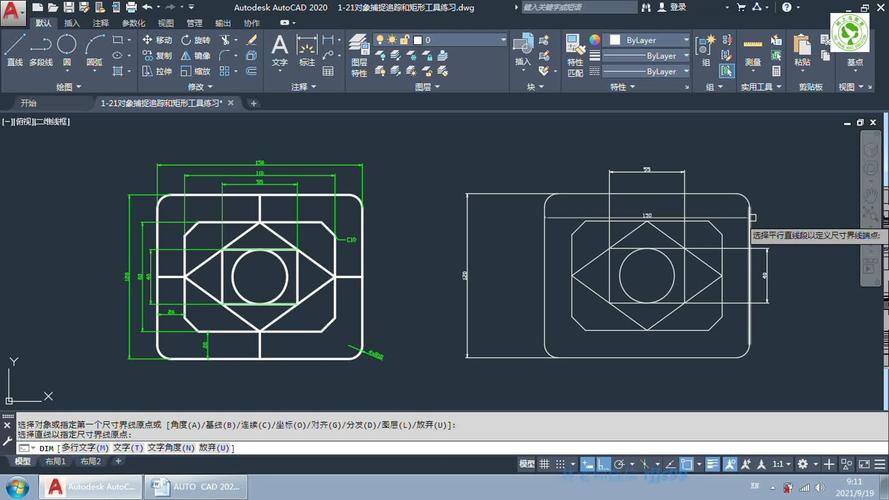Select the Polyline (多段线) tool
The image size is (889, 500).
pyautogui.click(x=41, y=50)
